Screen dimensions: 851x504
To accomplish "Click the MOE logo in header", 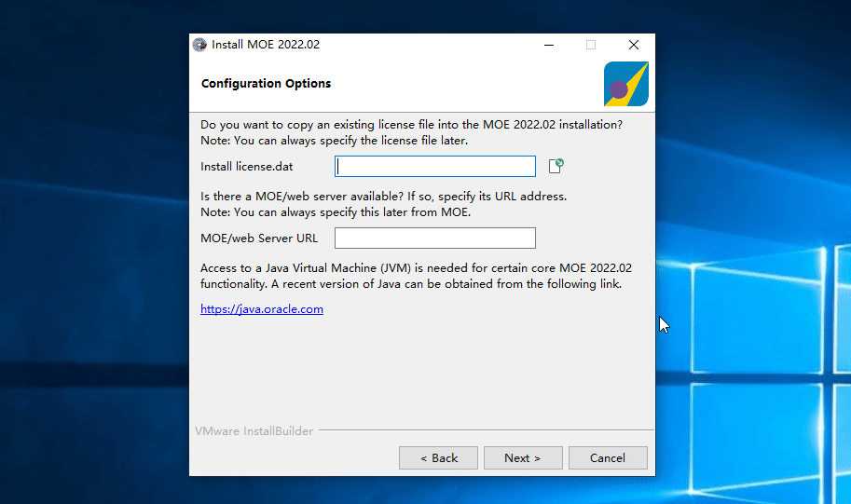I will click(x=625, y=84).
